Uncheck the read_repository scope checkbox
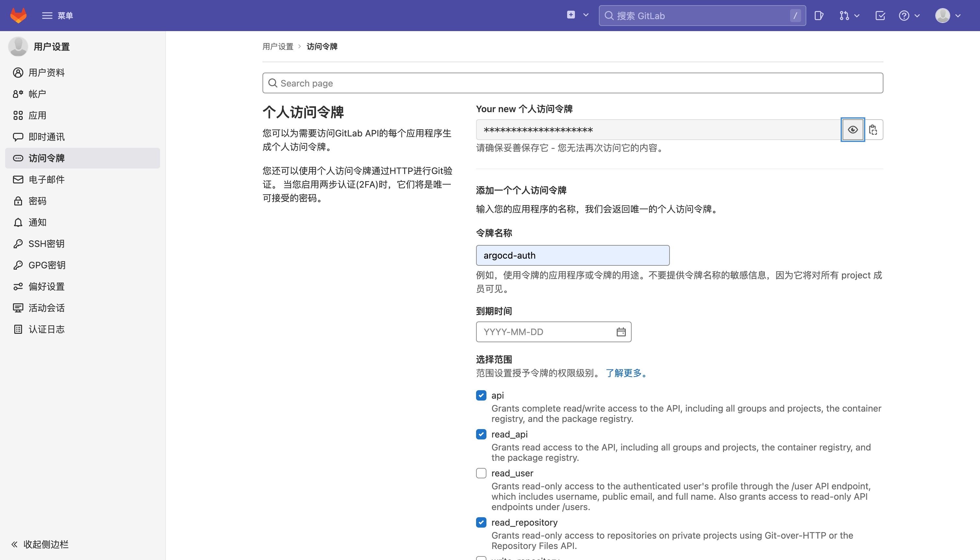980x560 pixels. tap(481, 522)
